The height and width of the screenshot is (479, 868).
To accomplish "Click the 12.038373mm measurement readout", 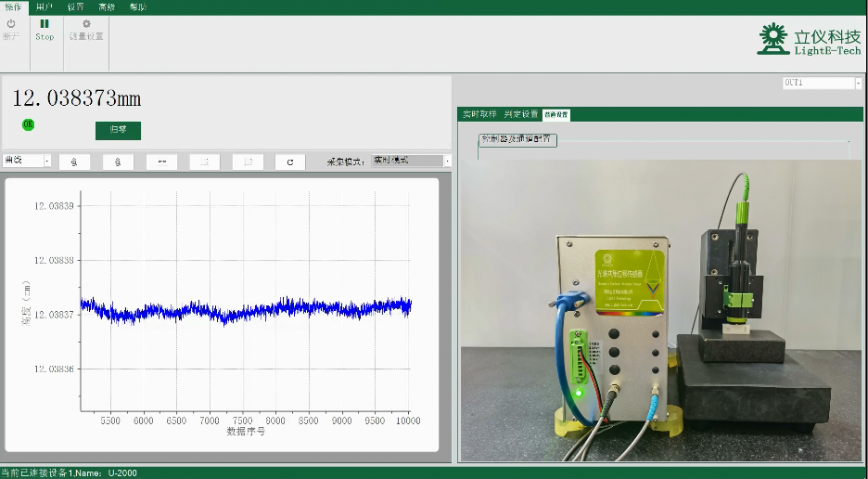I will (76, 98).
